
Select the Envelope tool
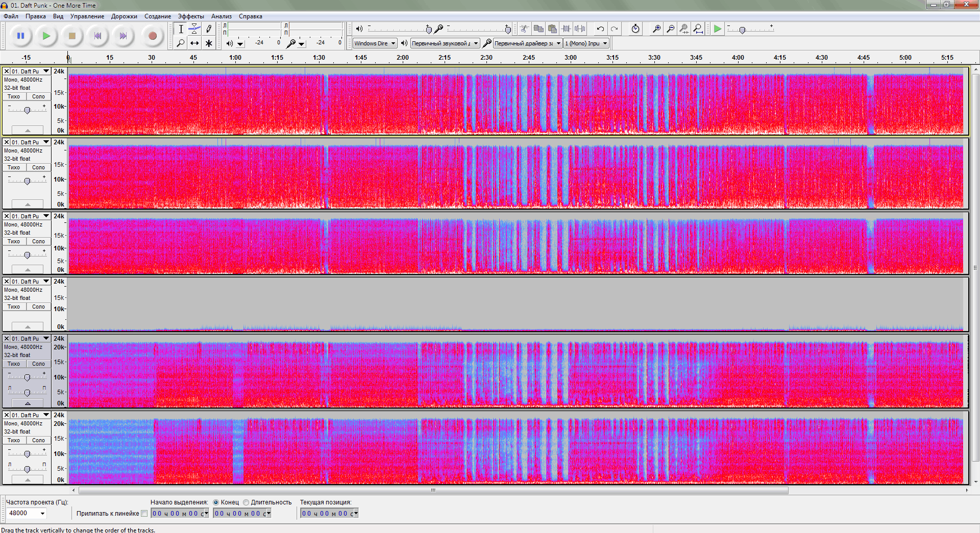click(x=194, y=29)
